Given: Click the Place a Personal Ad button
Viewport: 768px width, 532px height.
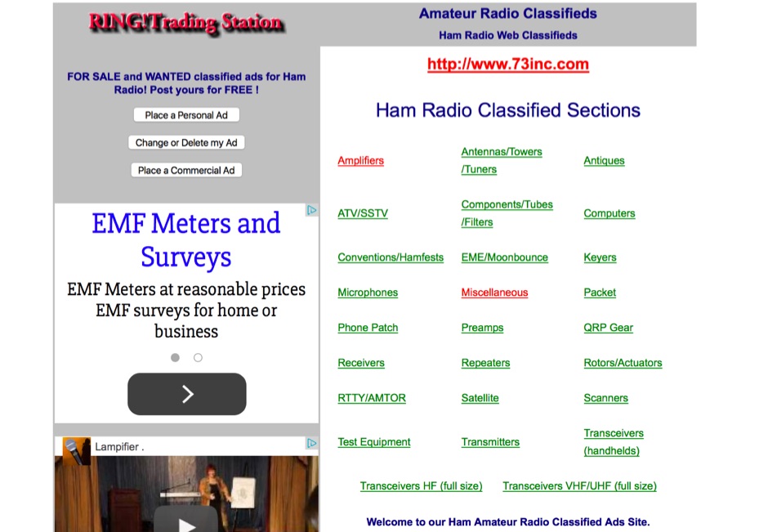Looking at the screenshot, I should (186, 115).
